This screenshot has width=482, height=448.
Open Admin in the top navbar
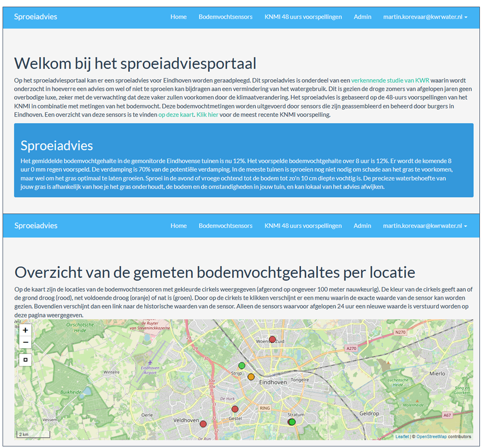pyautogui.click(x=363, y=17)
